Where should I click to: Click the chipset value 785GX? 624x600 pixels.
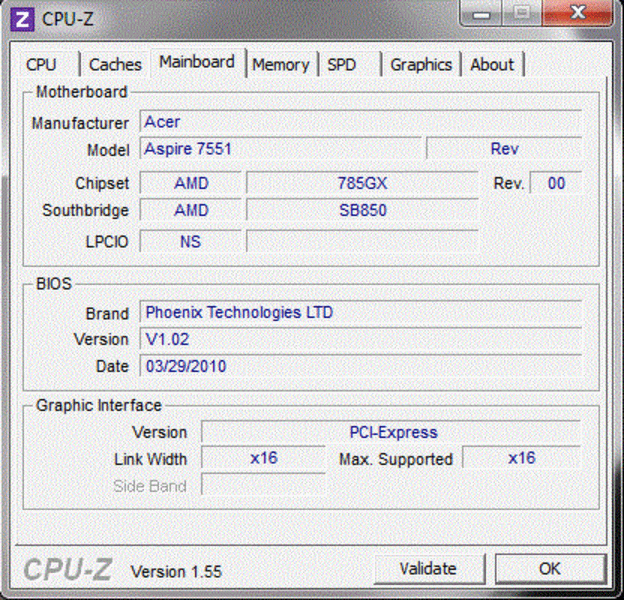point(362,183)
